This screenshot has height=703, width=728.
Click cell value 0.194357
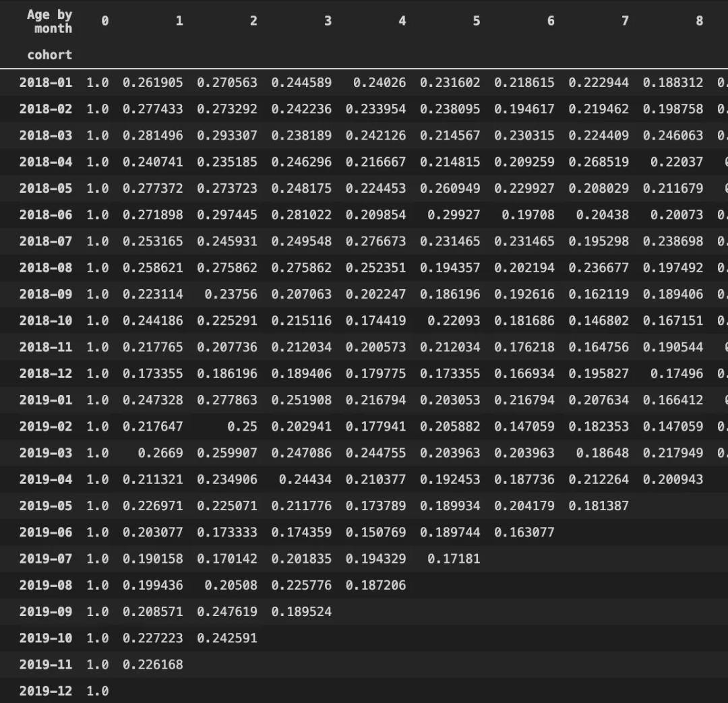pos(450,268)
